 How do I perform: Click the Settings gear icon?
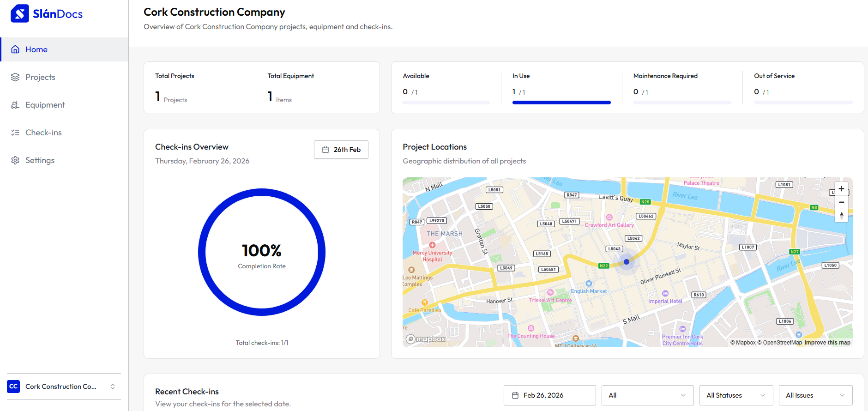click(15, 160)
